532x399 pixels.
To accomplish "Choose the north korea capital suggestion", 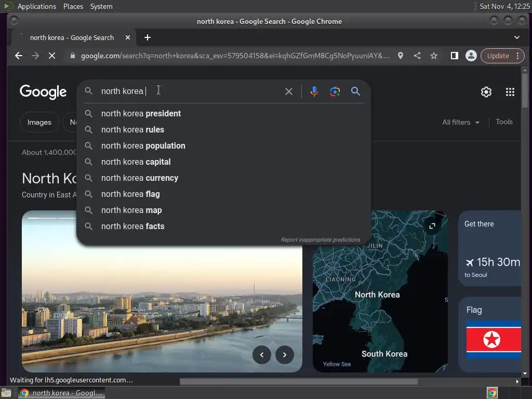I will tap(223, 162).
